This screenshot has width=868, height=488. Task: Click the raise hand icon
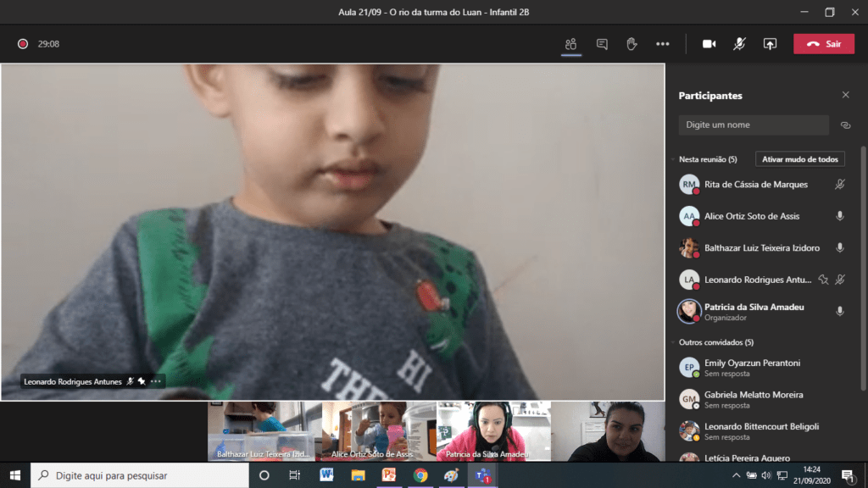(x=632, y=44)
